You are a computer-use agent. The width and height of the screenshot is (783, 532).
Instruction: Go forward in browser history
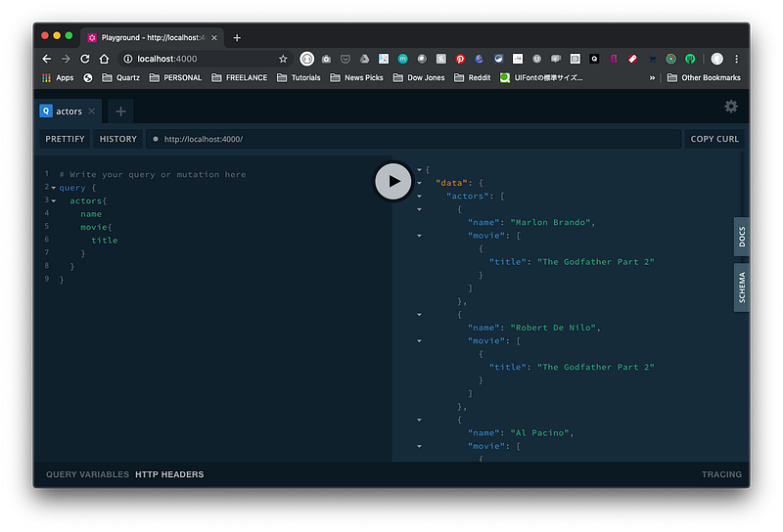[66, 59]
